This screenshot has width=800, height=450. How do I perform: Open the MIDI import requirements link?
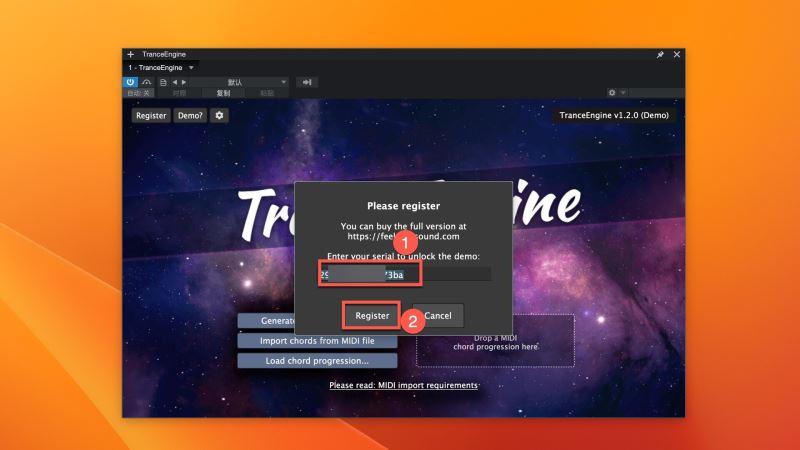pos(403,385)
